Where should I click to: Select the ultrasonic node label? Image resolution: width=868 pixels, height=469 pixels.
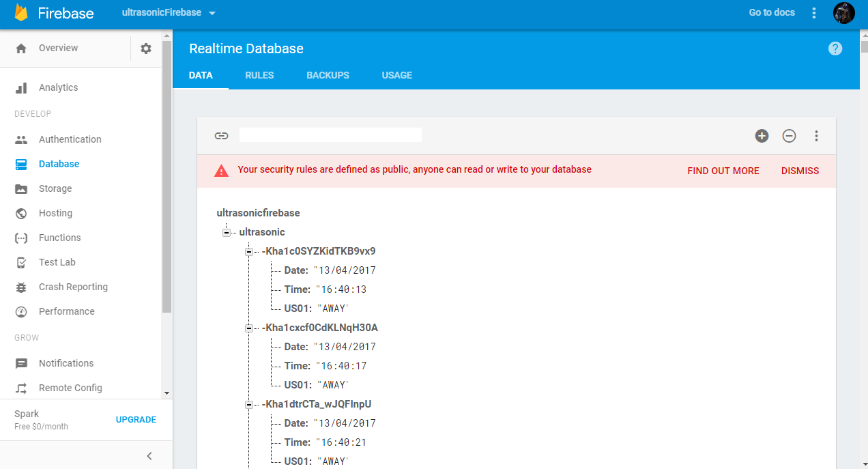point(262,232)
